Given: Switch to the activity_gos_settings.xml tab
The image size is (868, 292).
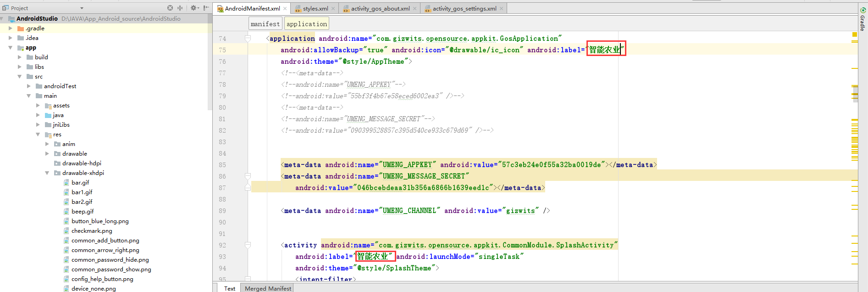Looking at the screenshot, I should [x=464, y=8].
